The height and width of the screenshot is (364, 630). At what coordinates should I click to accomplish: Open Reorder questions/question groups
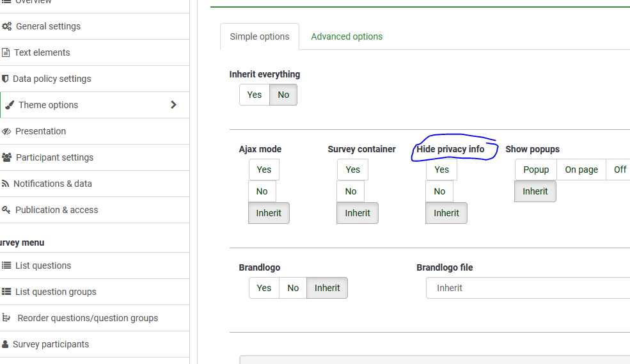[88, 318]
